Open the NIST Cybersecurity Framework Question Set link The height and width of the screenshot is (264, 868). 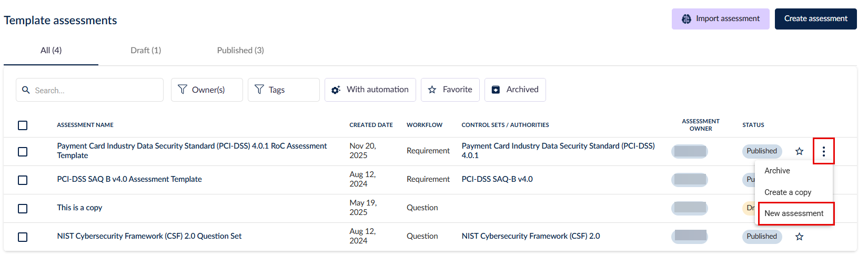tap(149, 236)
